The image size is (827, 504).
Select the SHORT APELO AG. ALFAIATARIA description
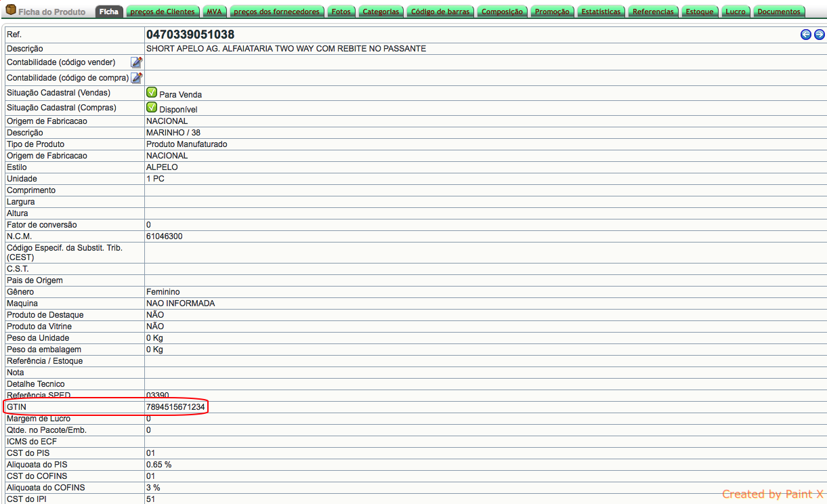[x=287, y=49]
